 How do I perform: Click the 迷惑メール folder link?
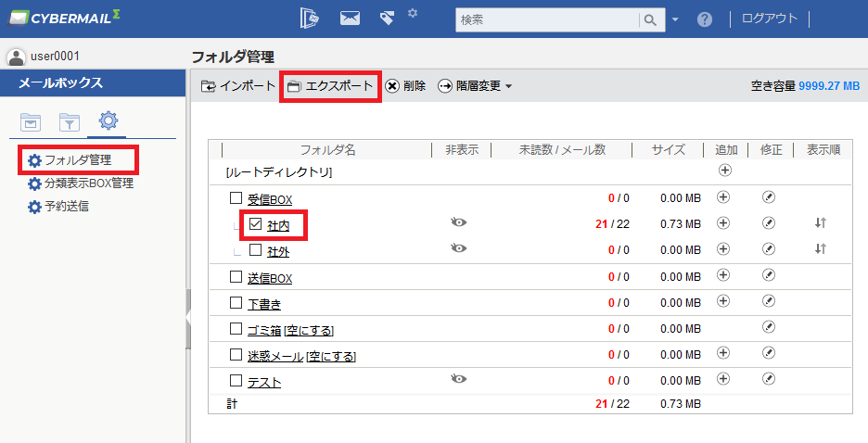pos(275,356)
